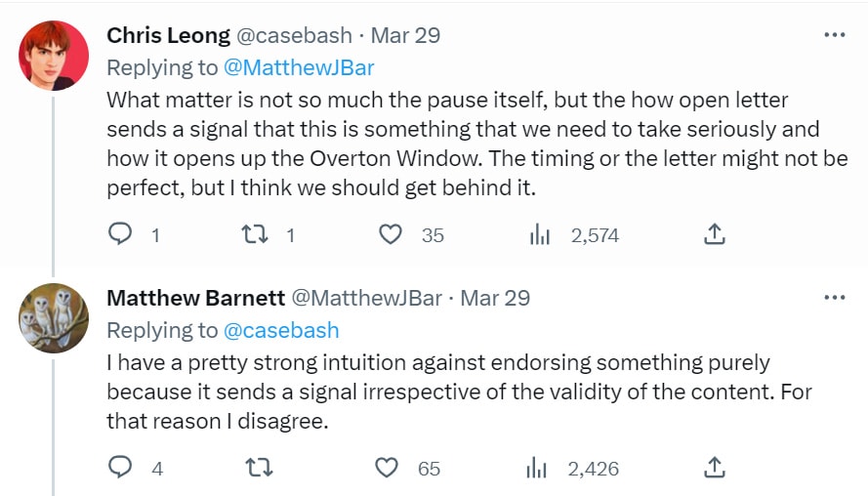Retweet Matthew Barnett's tweet
This screenshot has width=868, height=496.
pos(259,468)
